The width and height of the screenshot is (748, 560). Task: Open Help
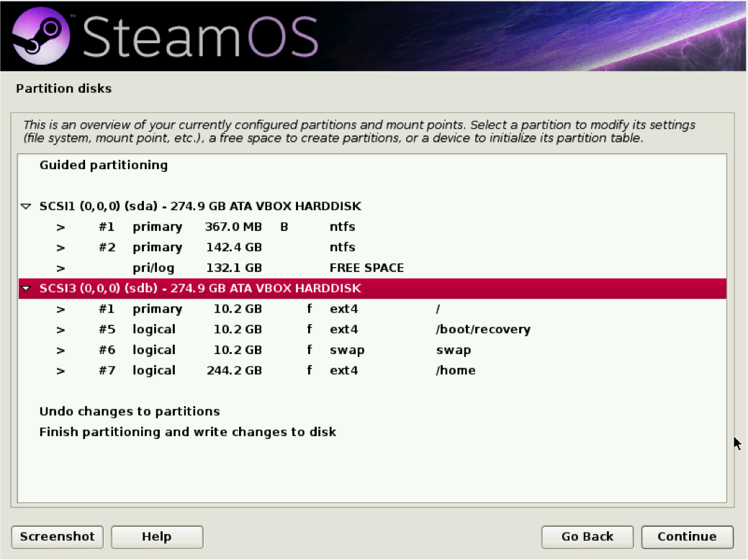pos(156,537)
